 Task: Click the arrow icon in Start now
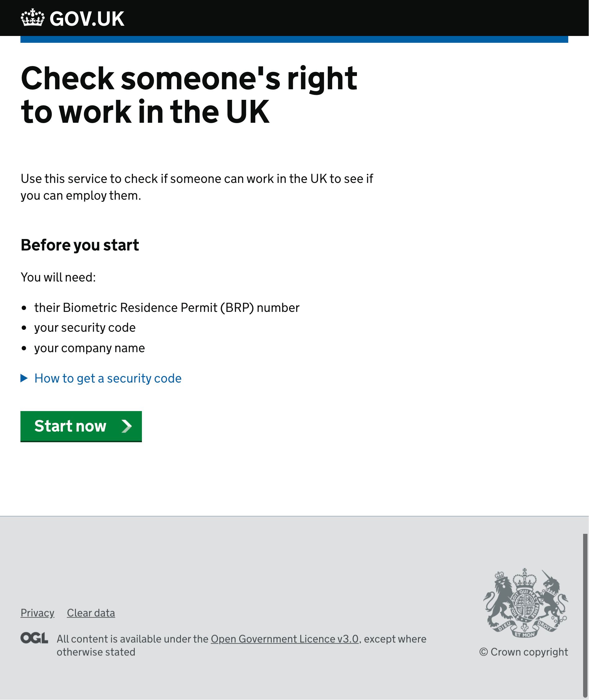point(126,426)
